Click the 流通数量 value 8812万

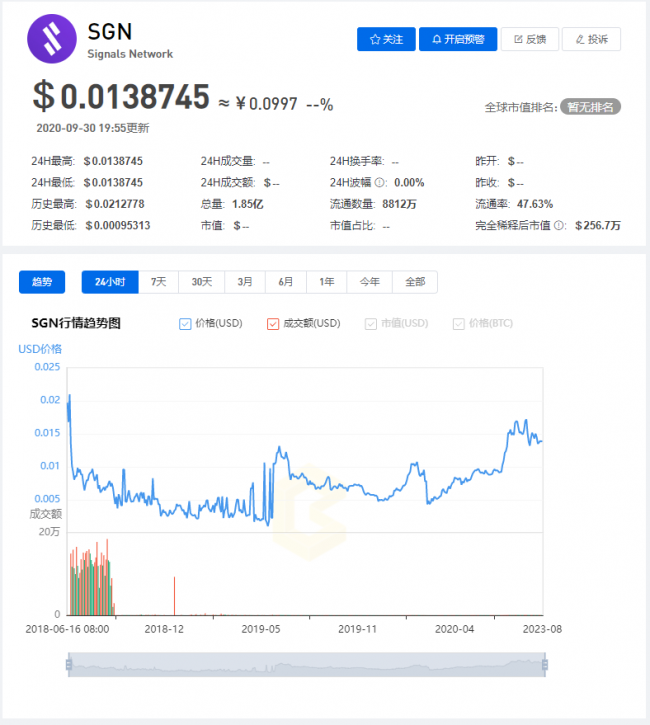tap(399, 204)
